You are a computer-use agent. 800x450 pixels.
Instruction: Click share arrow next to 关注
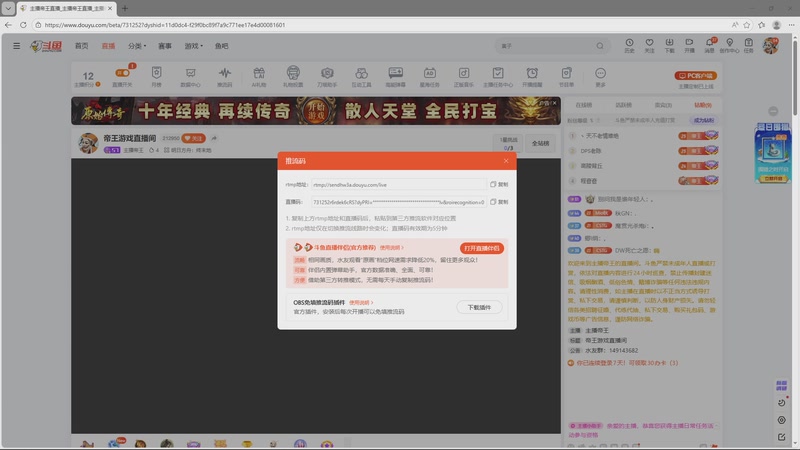tap(214, 138)
